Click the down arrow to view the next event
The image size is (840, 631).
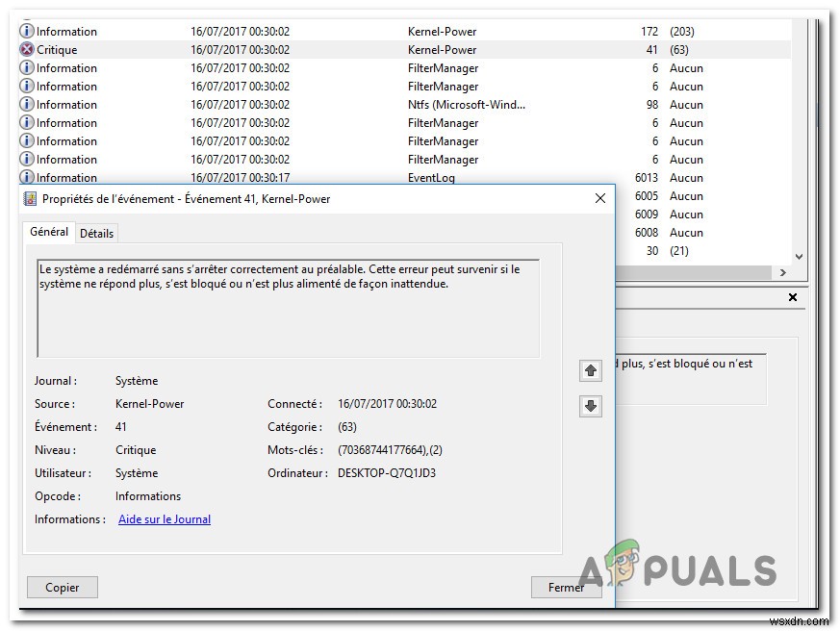coord(590,406)
